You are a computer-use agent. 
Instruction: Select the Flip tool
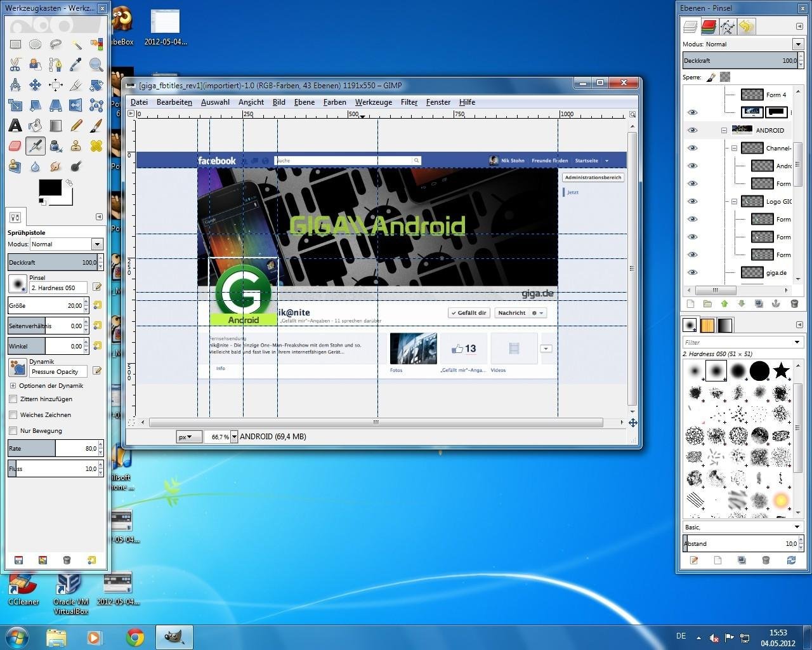coord(76,105)
